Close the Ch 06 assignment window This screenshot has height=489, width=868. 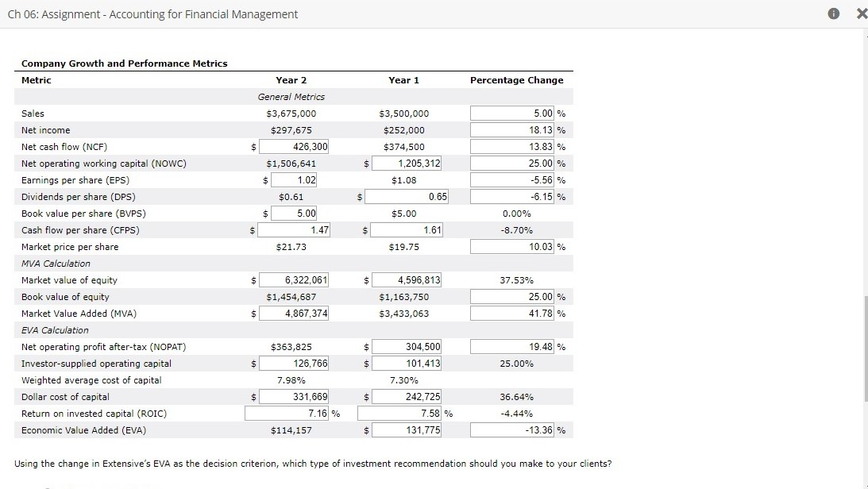point(860,13)
